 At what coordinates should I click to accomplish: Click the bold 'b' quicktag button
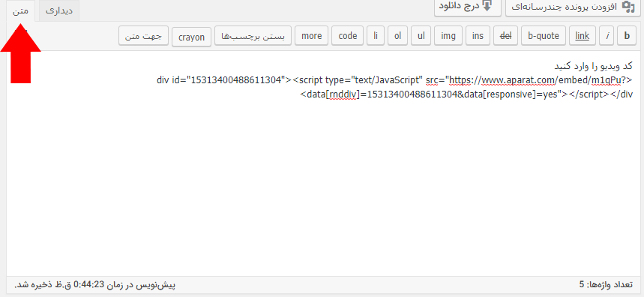tap(627, 36)
